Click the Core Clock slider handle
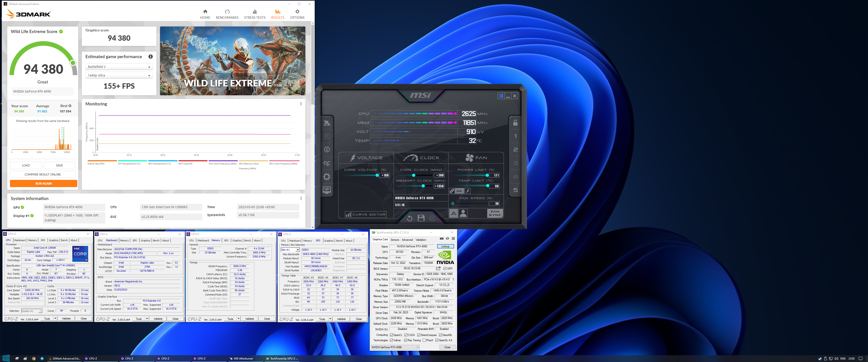 point(413,175)
